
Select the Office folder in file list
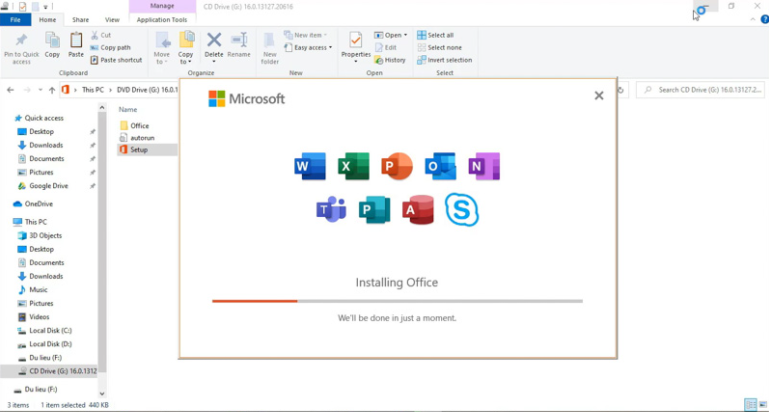139,125
